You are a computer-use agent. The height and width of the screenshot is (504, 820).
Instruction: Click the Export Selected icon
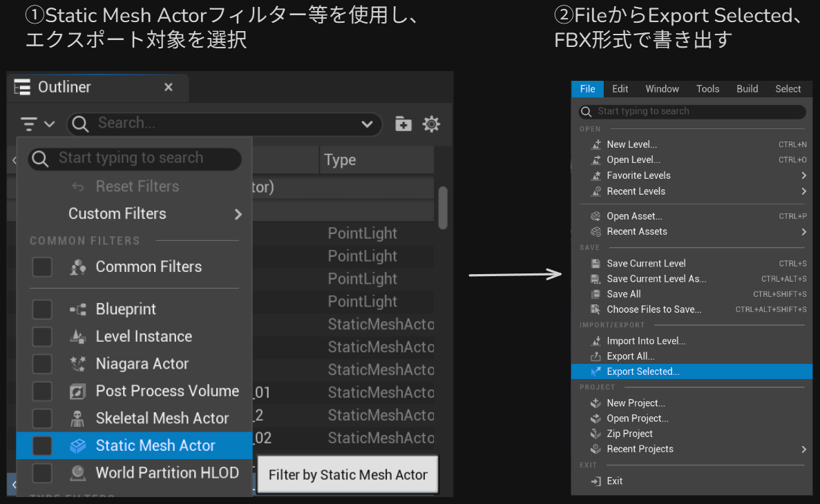[595, 371]
